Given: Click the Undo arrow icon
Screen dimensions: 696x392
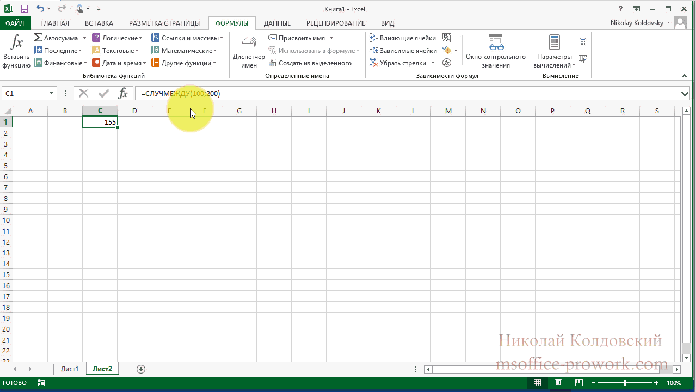Looking at the screenshot, I should click(x=40, y=8).
